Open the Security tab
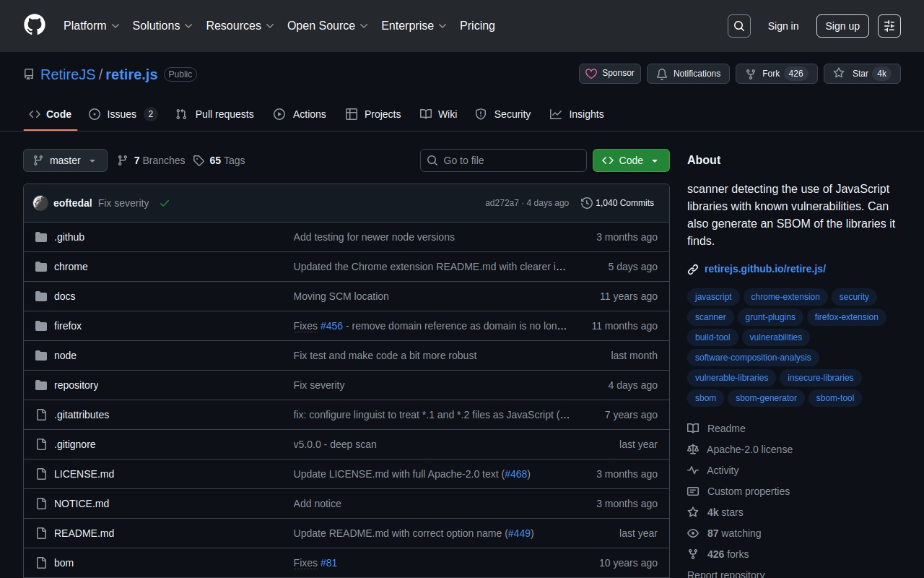The width and height of the screenshot is (924, 578). tap(503, 114)
